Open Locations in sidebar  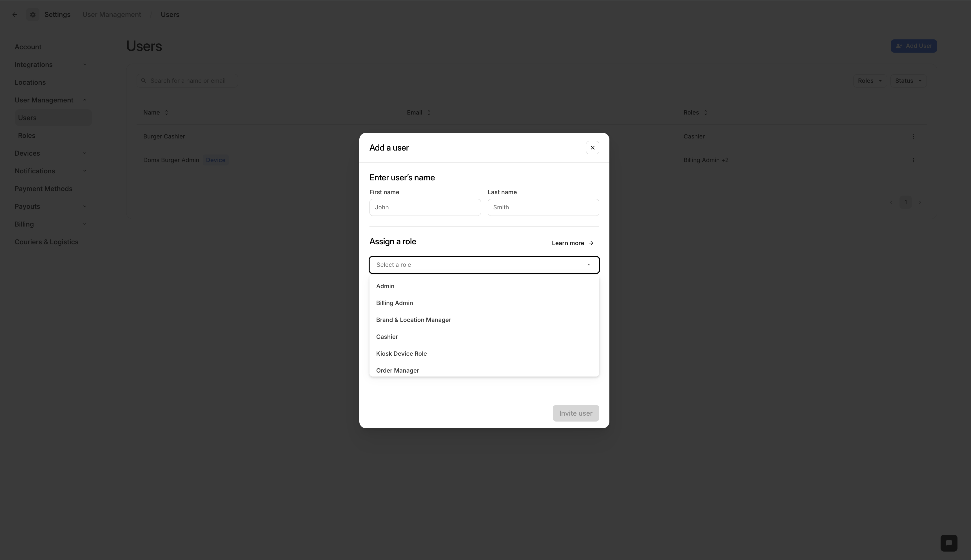click(30, 82)
